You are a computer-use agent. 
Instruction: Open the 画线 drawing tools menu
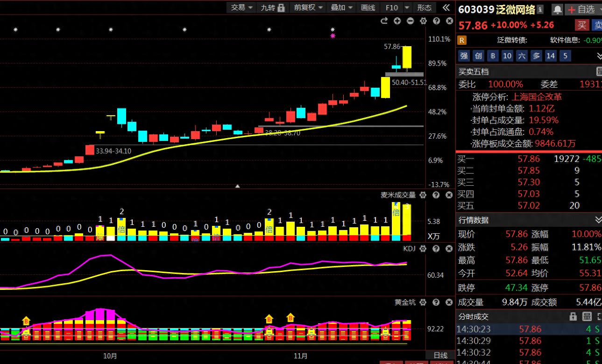368,7
